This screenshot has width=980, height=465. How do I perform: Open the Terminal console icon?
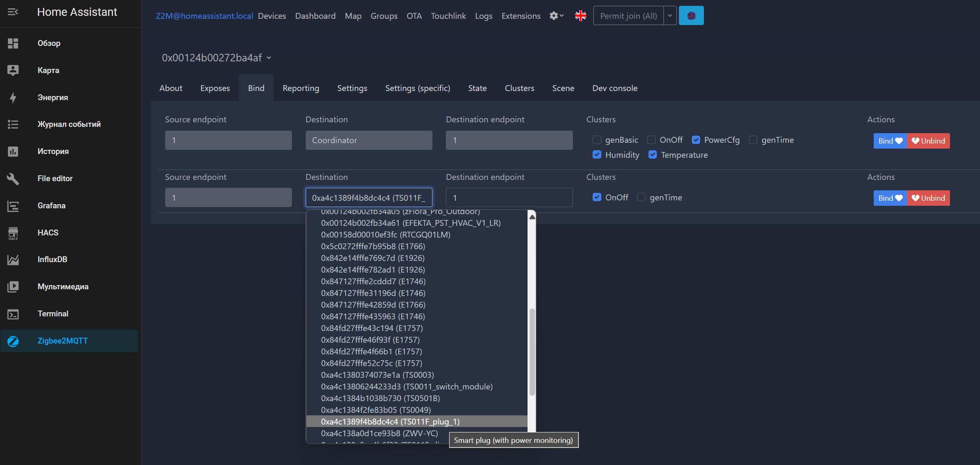[x=13, y=314]
